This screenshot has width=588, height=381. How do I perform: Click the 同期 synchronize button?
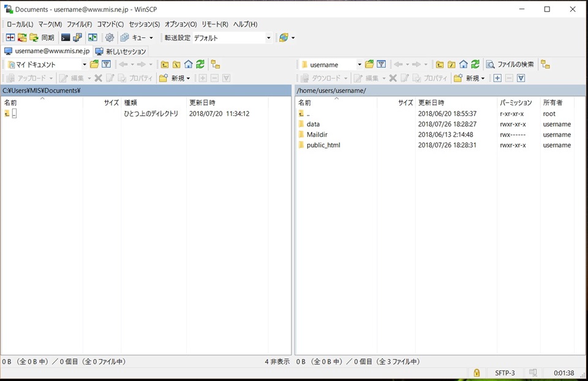(x=42, y=37)
